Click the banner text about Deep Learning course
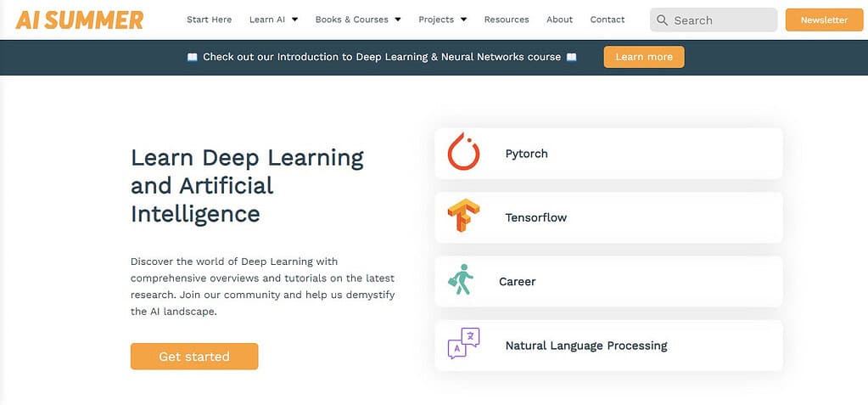The height and width of the screenshot is (405, 868). pos(382,57)
